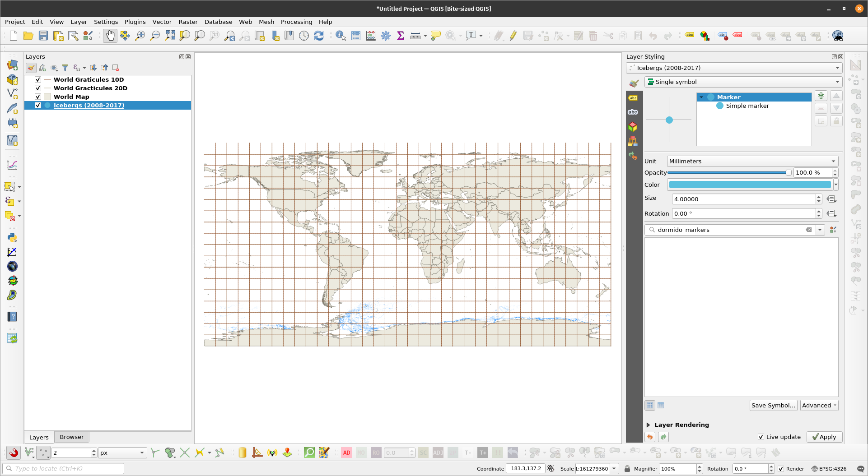
Task: Click the Zoom In magnifier tool
Action: pyautogui.click(x=140, y=36)
